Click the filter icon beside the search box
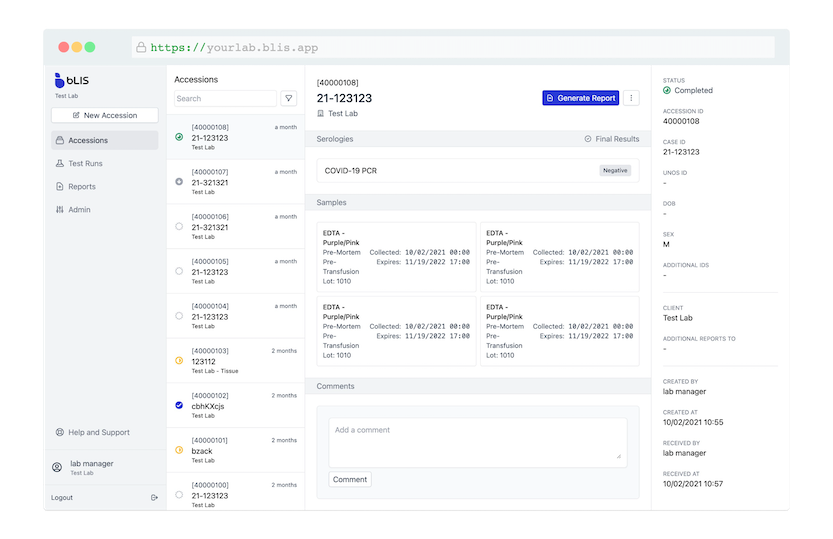 coord(288,98)
